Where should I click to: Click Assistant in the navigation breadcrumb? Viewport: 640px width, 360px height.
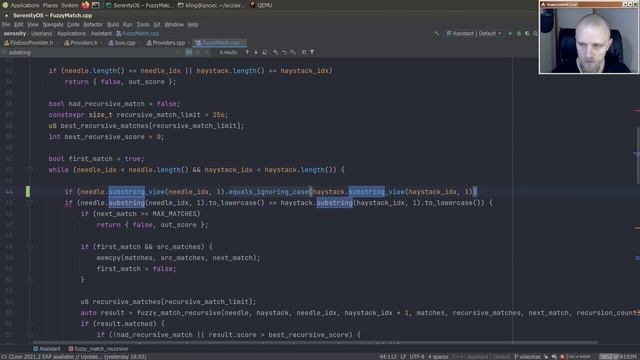click(101, 33)
